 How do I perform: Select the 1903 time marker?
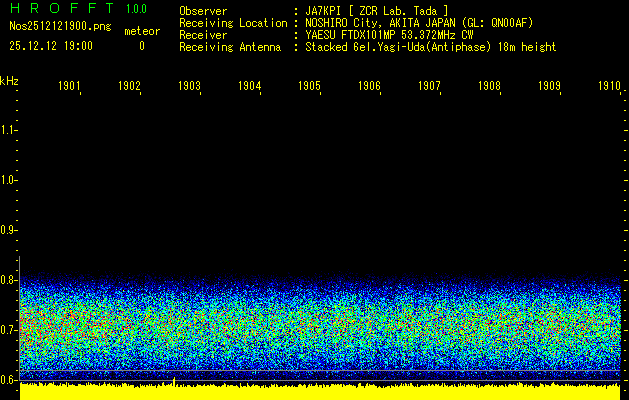click(189, 87)
